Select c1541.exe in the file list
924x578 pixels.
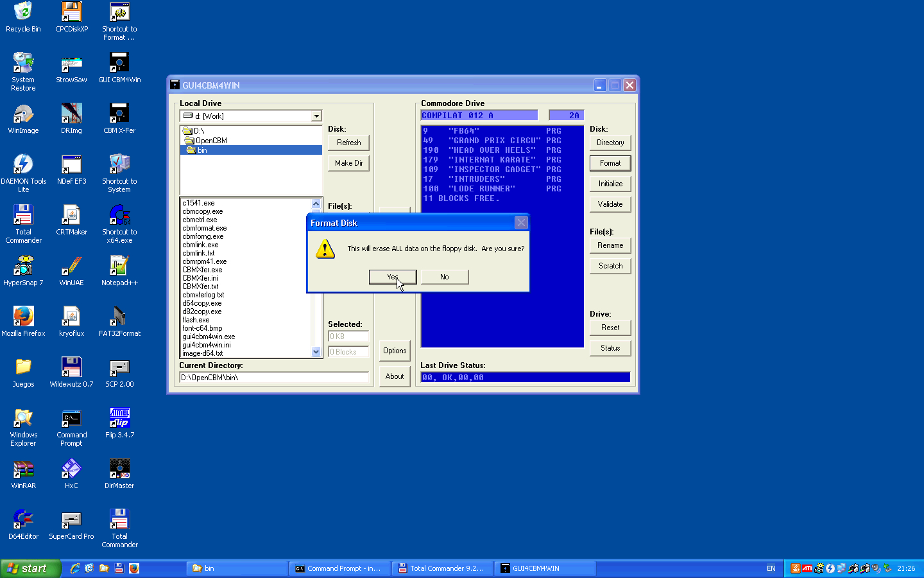pyautogui.click(x=198, y=203)
